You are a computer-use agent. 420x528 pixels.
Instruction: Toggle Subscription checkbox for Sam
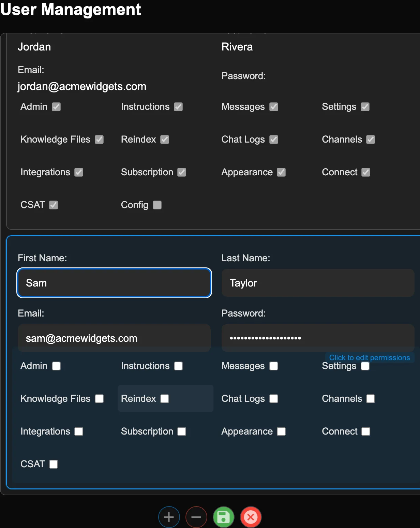182,431
